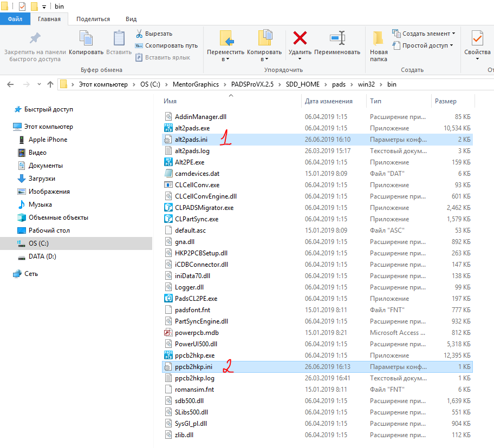494x448 pixels.
Task: Open the Музыка folder in the sidebar
Action: pos(40,205)
